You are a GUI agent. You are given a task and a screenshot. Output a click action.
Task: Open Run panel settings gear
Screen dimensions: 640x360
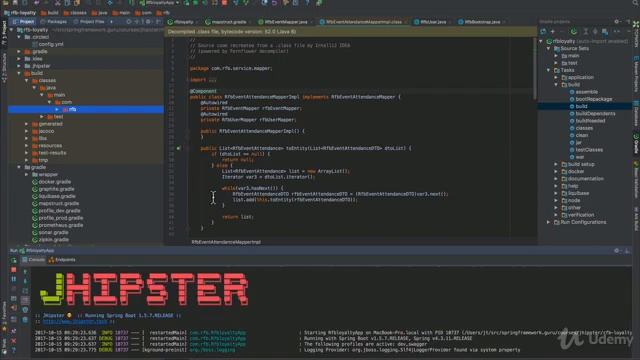click(x=617, y=251)
